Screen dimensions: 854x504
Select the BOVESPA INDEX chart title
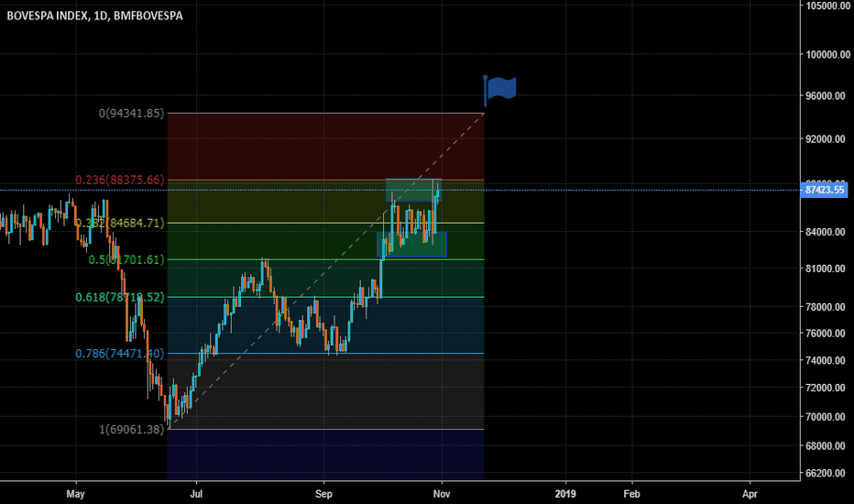pos(94,16)
